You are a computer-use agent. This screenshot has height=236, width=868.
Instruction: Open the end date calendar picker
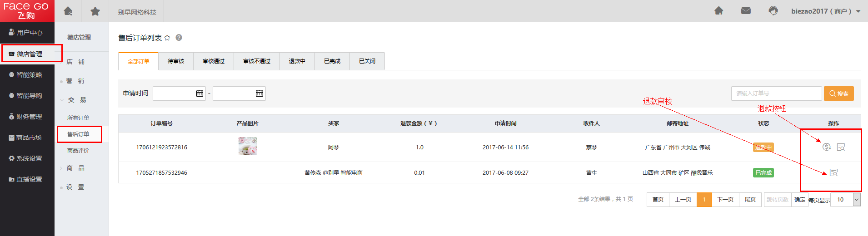tap(259, 93)
